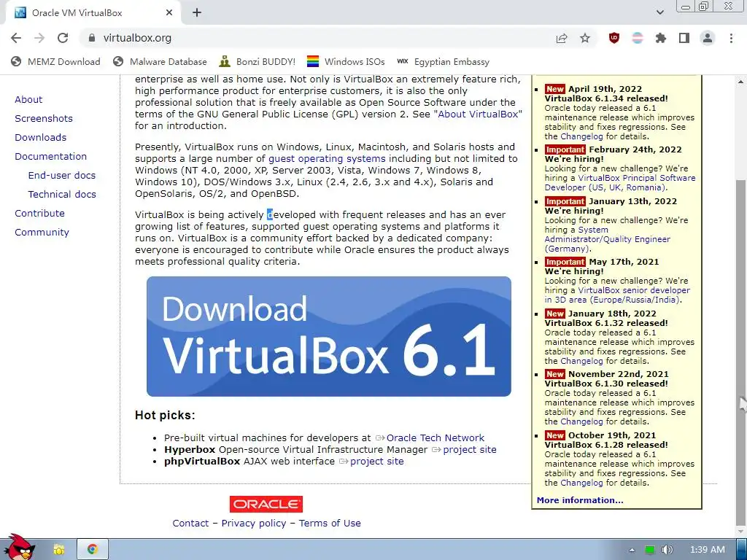Show hidden tray icons arrow

click(x=632, y=550)
